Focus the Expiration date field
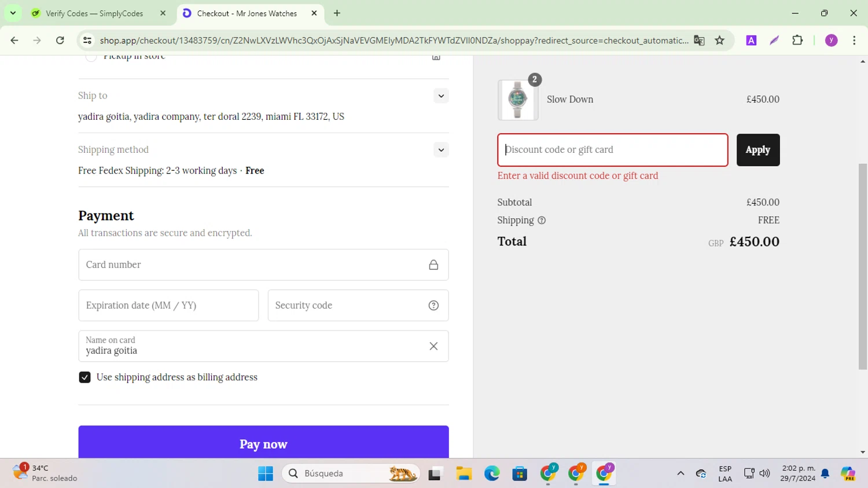This screenshot has height=488, width=868. [x=168, y=305]
